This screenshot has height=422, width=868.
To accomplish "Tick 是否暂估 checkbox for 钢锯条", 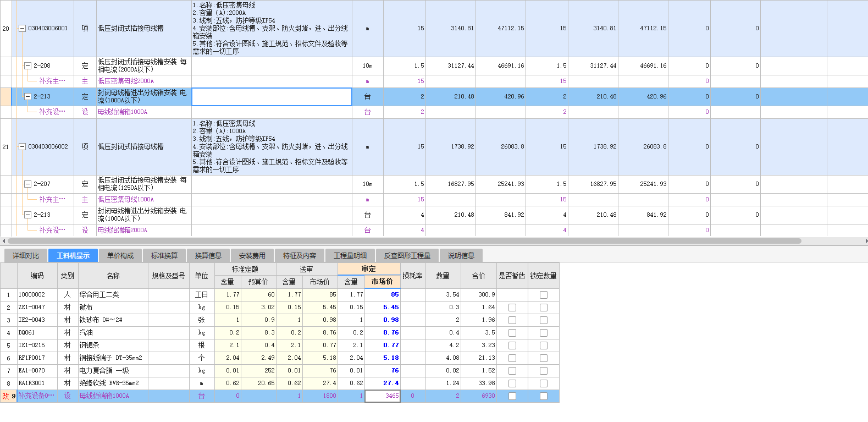I will [x=512, y=346].
